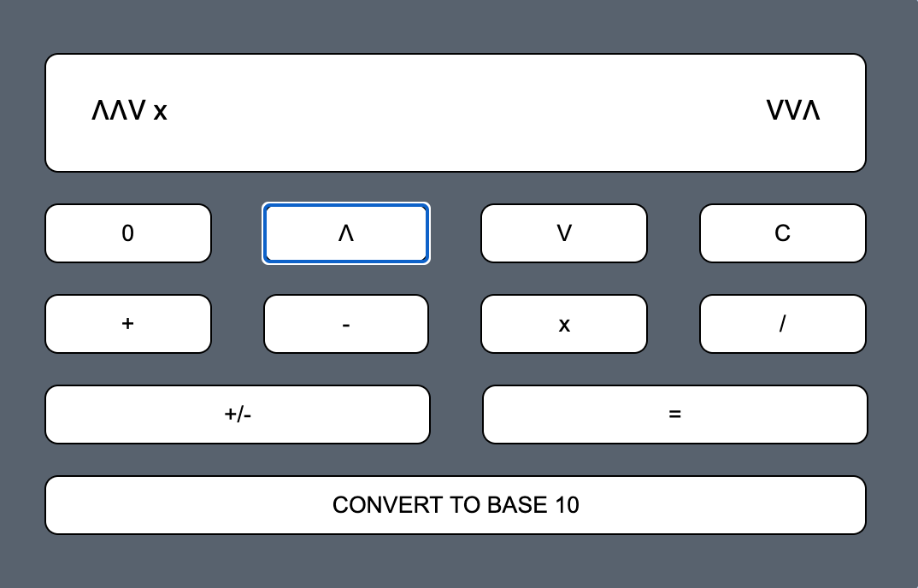Click the 0 digit button
Viewport: 918px width, 588px height.
coord(127,233)
